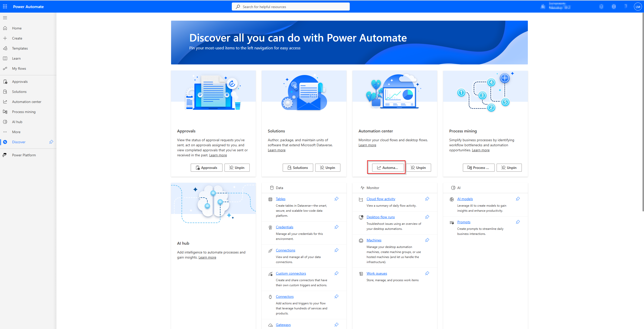
Task: Pin Cloud flow activity to navigation
Action: pos(427,199)
